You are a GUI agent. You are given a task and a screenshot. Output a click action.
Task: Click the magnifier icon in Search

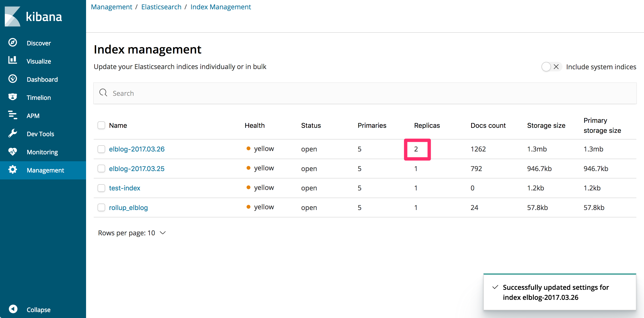point(103,93)
